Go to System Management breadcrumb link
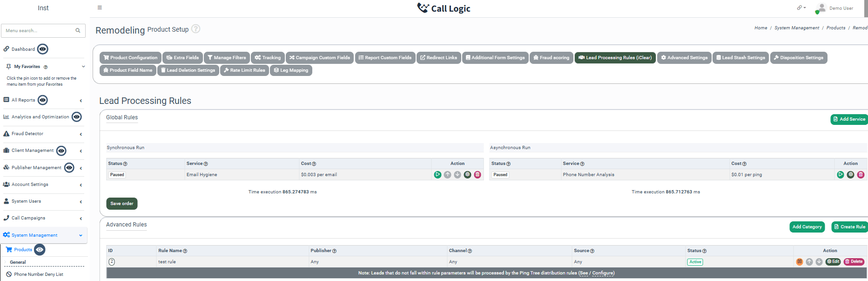 point(797,28)
